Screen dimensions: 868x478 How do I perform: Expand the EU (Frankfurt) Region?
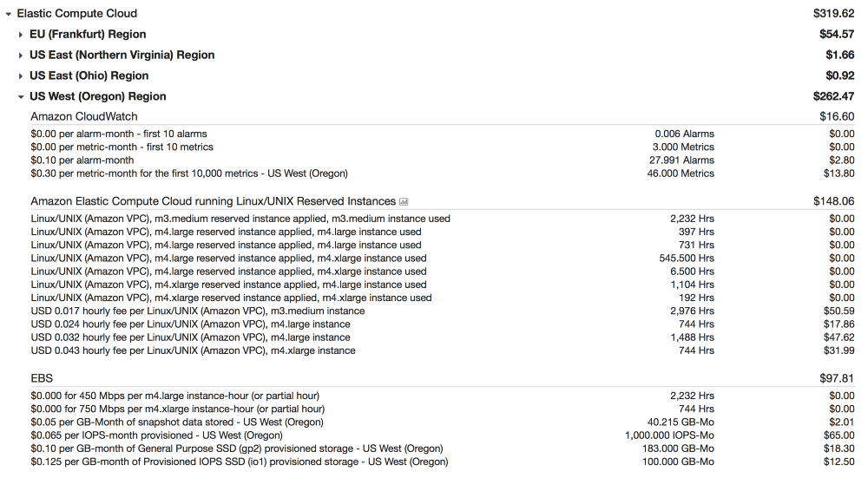(21, 35)
